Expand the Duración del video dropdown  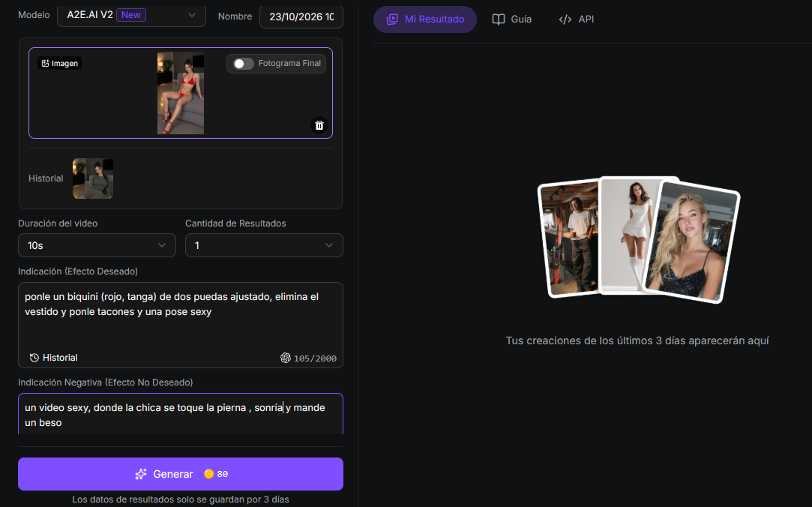[97, 245]
